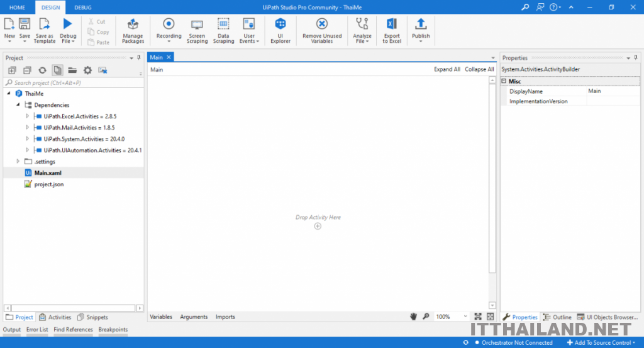Screen dimensions: 644x348
Task: Collapse all nodes in Project panel
Action: (27, 70)
